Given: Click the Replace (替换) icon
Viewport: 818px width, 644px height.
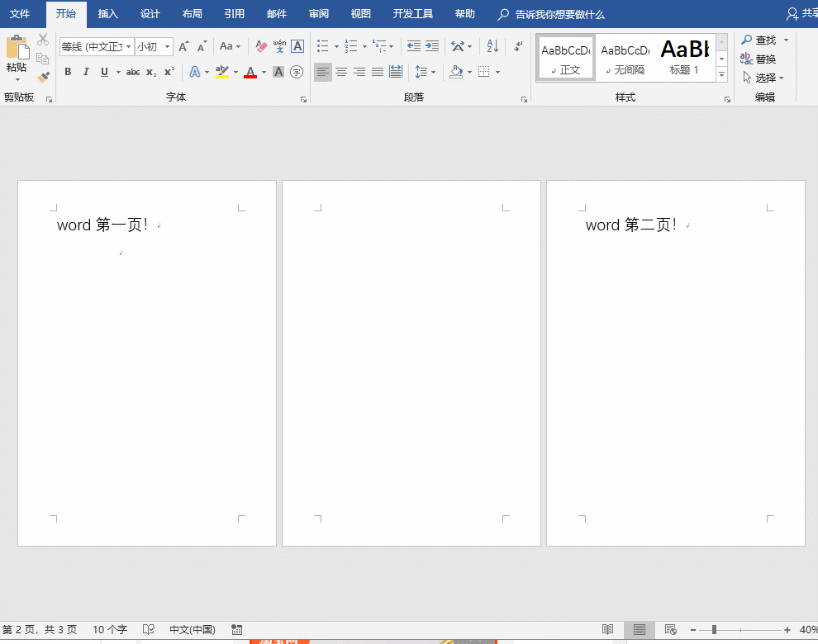Looking at the screenshot, I should (759, 59).
